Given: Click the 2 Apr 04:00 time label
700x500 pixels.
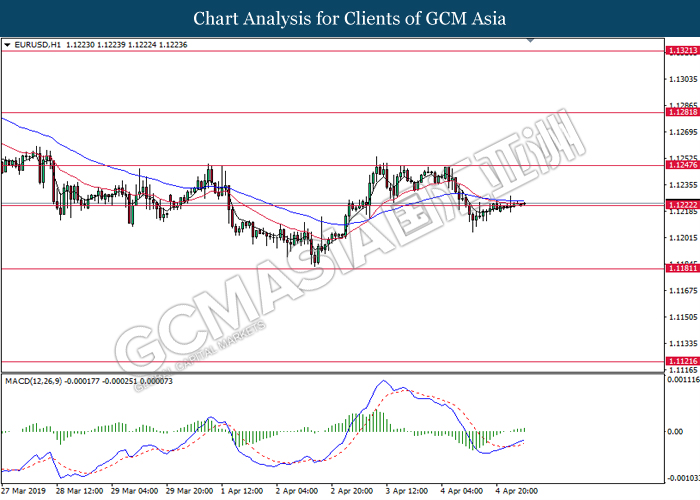Looking at the screenshot, I should click(297, 491).
